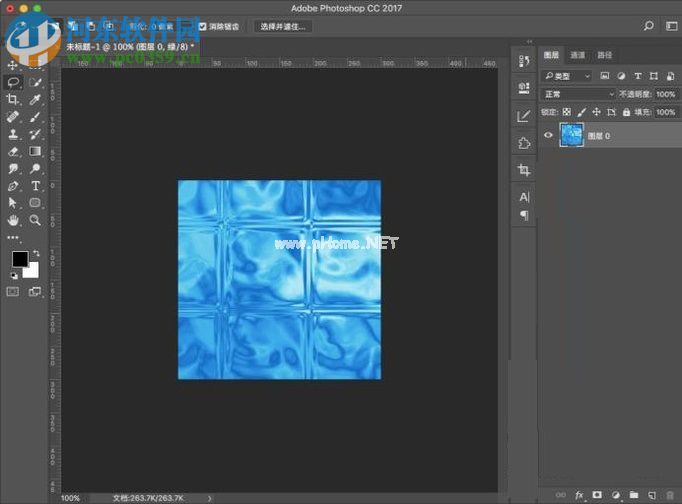Image resolution: width=682 pixels, height=504 pixels.
Task: Expand the status bar info arrow
Action: point(209,497)
